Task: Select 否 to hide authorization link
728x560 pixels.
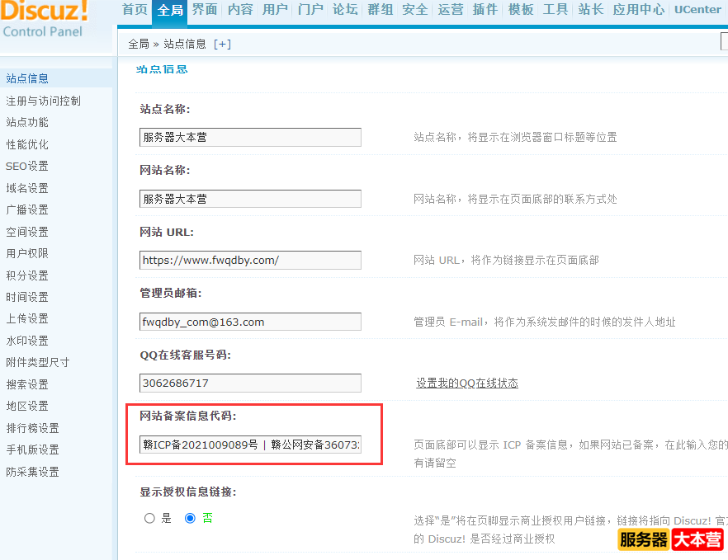Action: point(190,518)
